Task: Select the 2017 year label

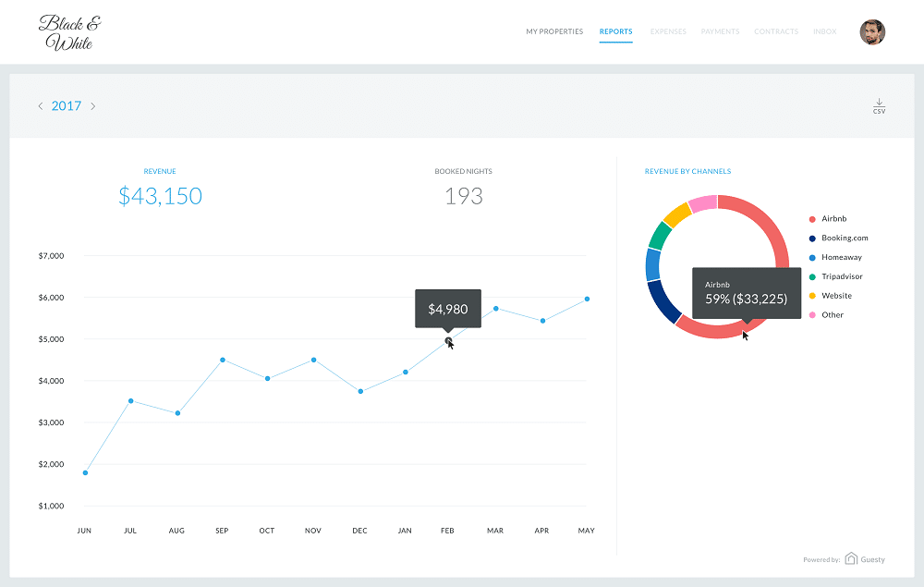Action: pyautogui.click(x=67, y=106)
